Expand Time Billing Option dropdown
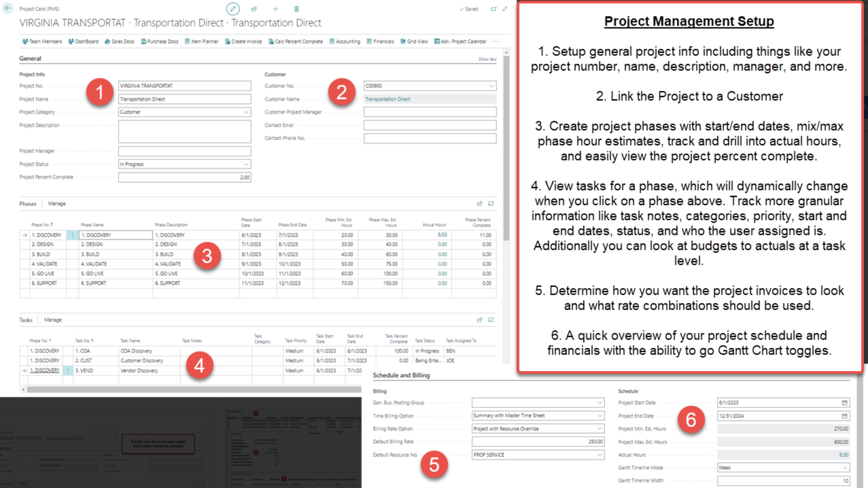868x488 pixels. [599, 416]
